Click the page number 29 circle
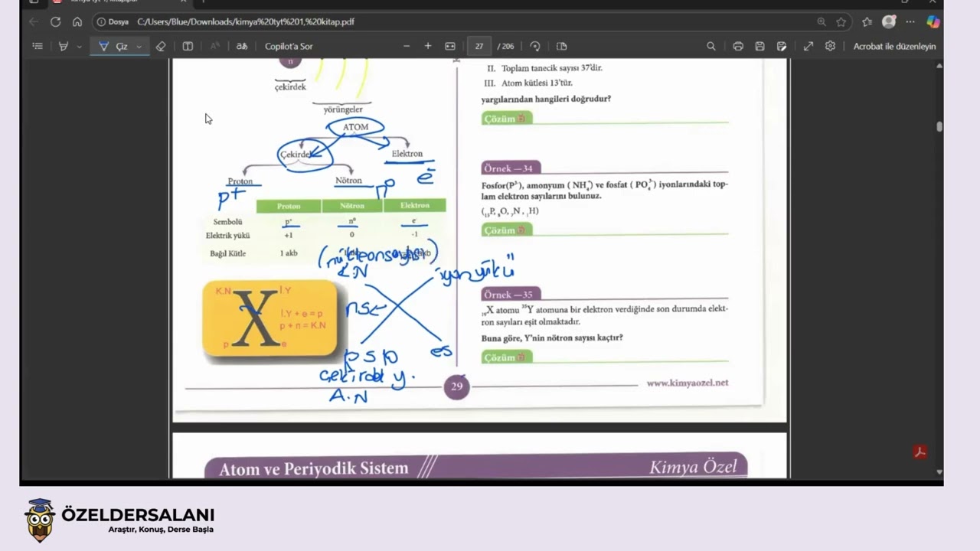 coord(456,386)
